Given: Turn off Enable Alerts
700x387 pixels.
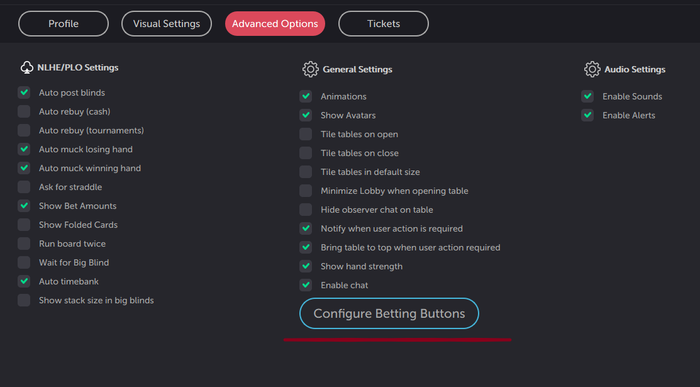Looking at the screenshot, I should 588,115.
